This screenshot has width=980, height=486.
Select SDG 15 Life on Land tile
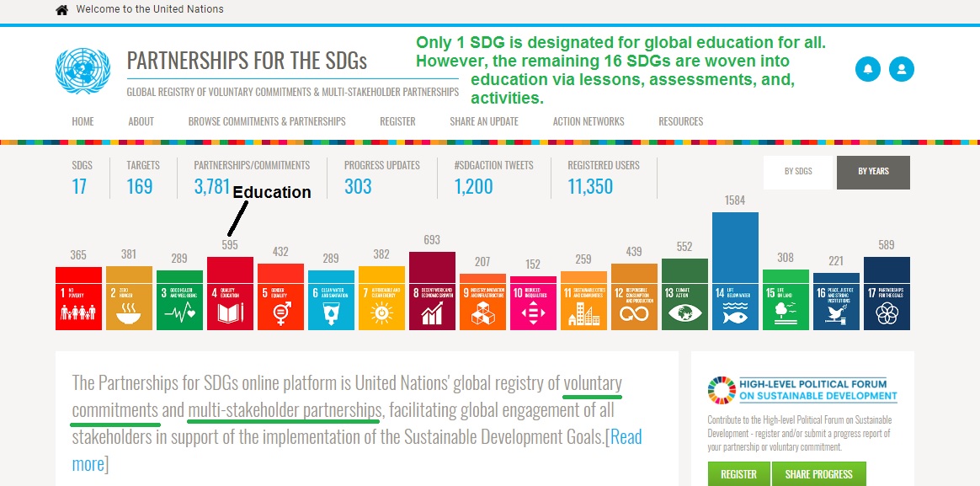(x=786, y=306)
